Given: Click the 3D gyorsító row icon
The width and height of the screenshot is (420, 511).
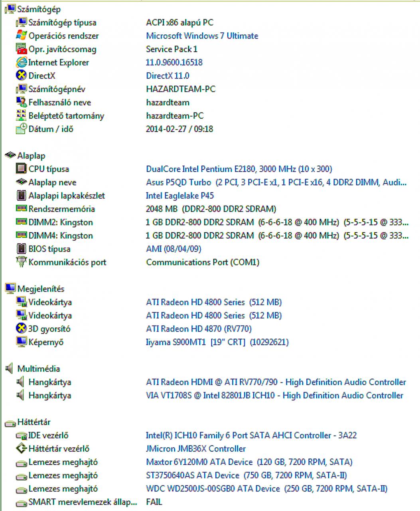Looking at the screenshot, I should 21,329.
